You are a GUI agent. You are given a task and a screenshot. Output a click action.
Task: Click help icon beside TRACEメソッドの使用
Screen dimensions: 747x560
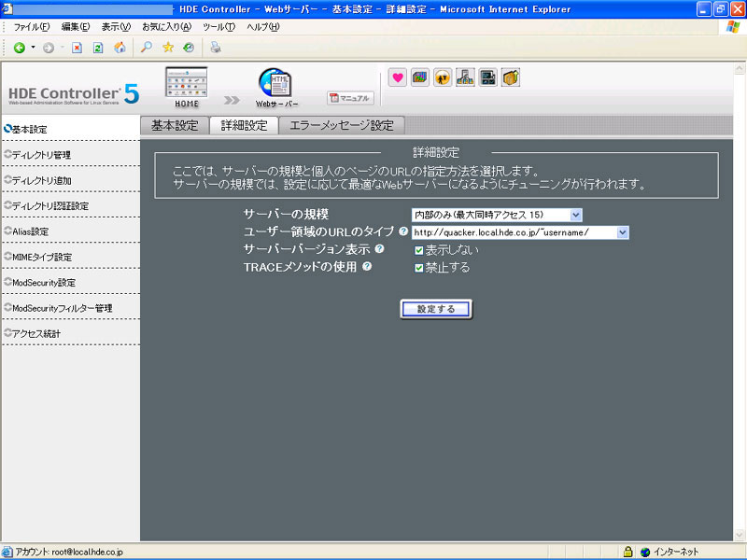367,266
